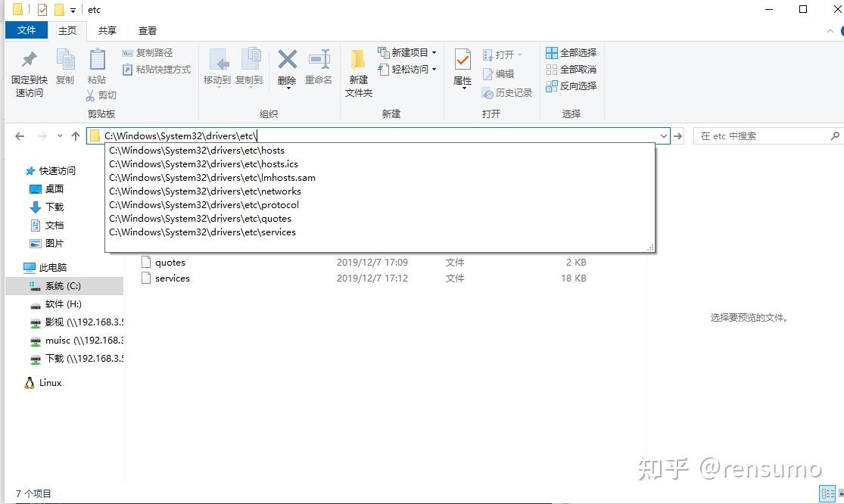Select System (C:) drive
This screenshot has height=504, width=844.
64,285
